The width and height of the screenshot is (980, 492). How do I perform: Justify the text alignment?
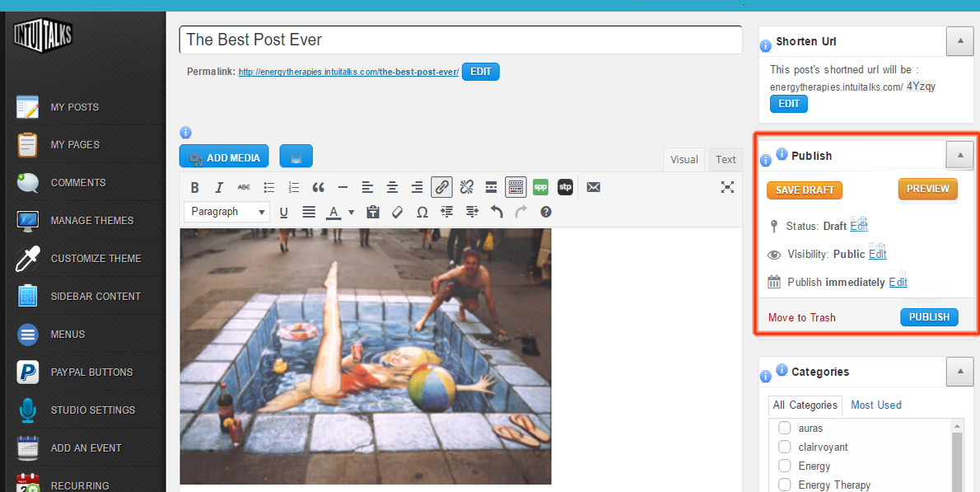click(x=309, y=213)
